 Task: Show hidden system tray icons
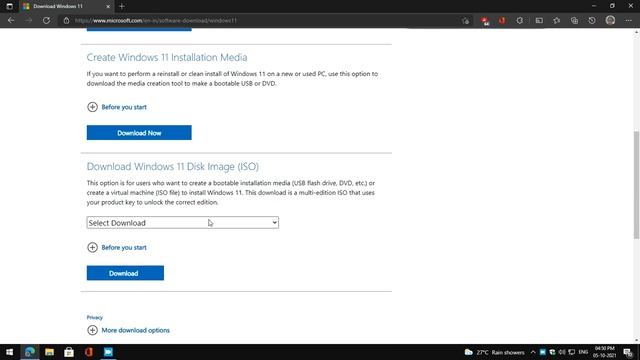533,352
